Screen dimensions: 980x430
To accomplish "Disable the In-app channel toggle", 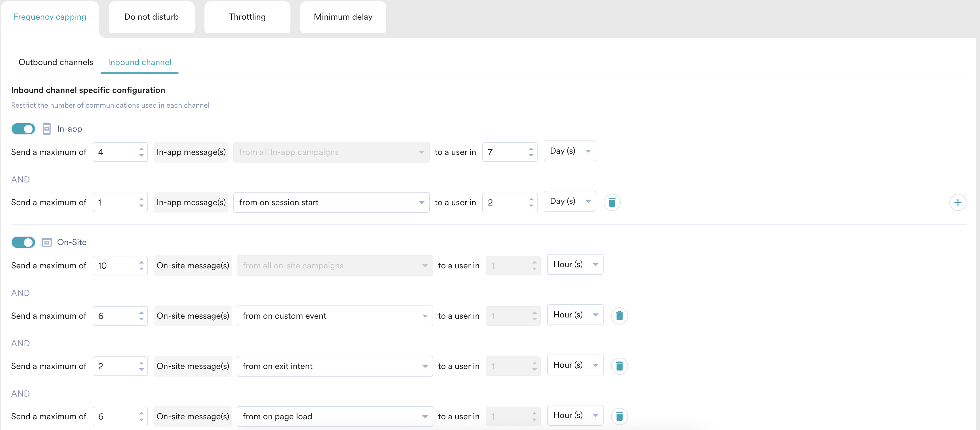I will pyautogui.click(x=23, y=129).
